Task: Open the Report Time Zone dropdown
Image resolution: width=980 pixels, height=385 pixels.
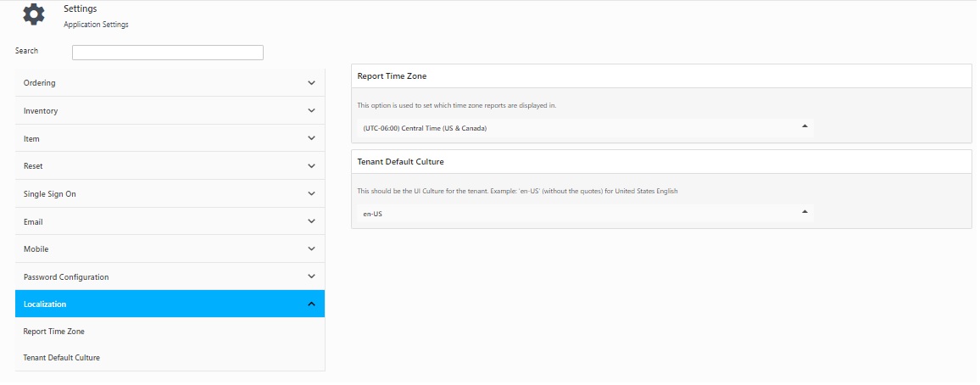Action: 582,128
